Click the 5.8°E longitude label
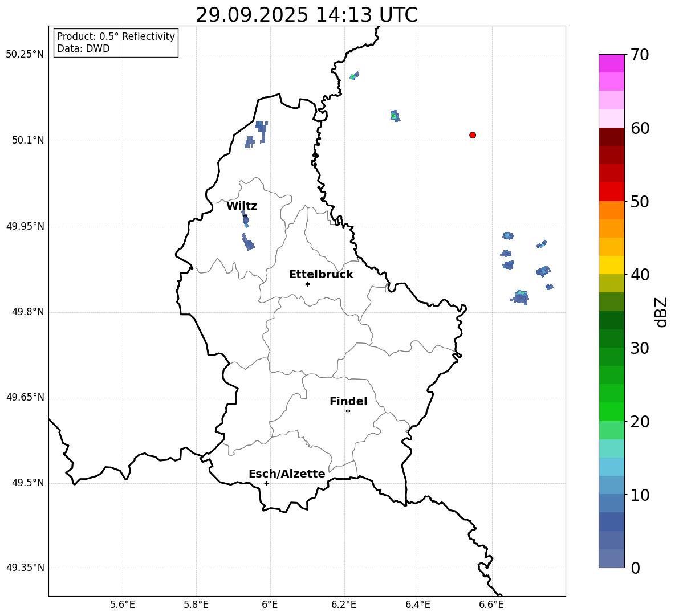Viewport: 675px width, 616px height. coord(196,605)
